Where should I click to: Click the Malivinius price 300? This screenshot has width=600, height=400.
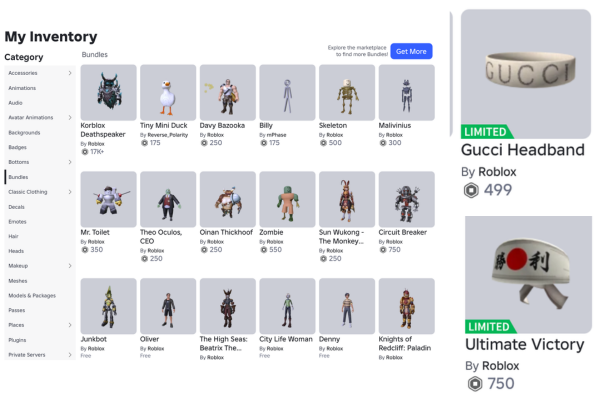tap(395, 143)
